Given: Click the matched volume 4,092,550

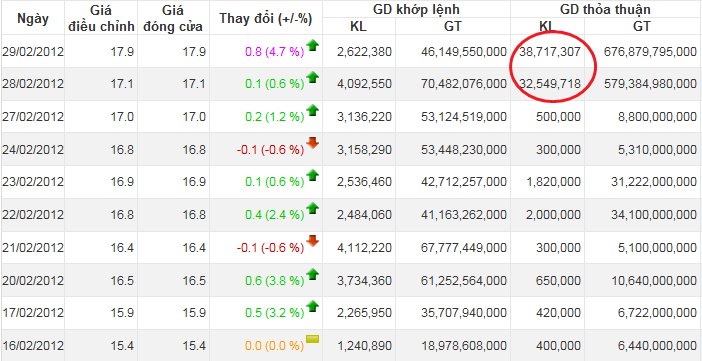Looking at the screenshot, I should pyautogui.click(x=364, y=85).
